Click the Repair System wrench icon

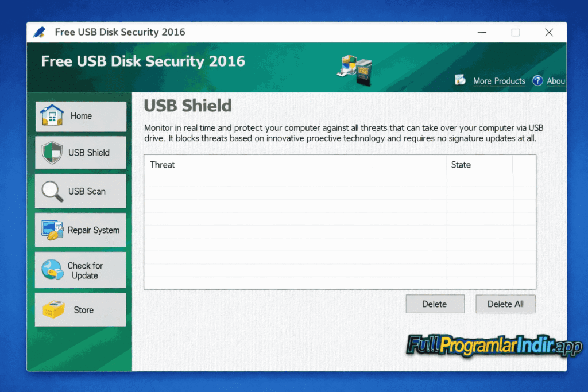52,230
